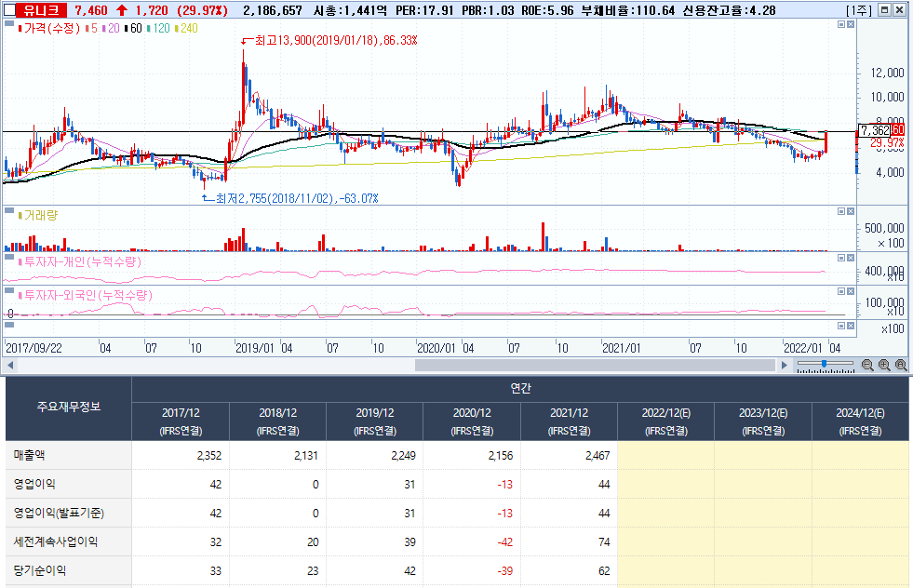Select the 2021/12 annual column header
This screenshot has width=913, height=588.
569,421
